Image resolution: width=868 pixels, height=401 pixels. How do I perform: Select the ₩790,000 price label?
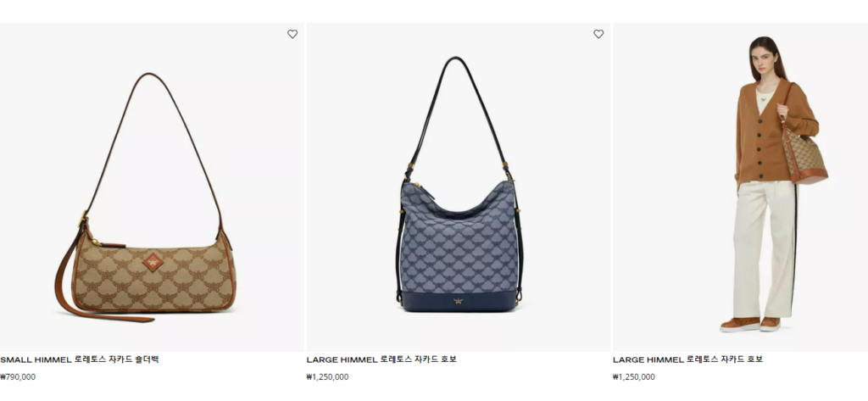[x=18, y=377]
